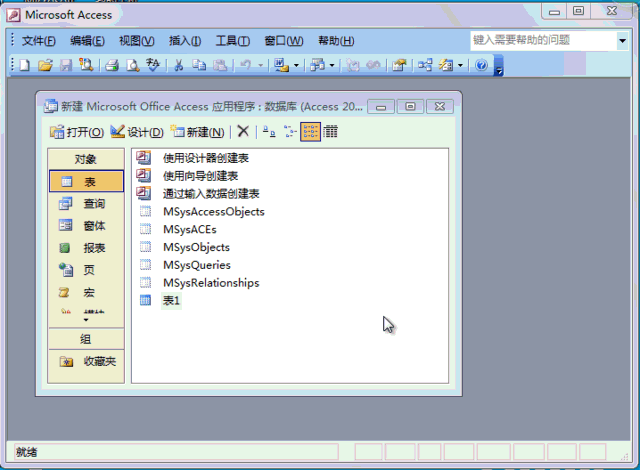Click the Cut scissors icon

(x=178, y=65)
